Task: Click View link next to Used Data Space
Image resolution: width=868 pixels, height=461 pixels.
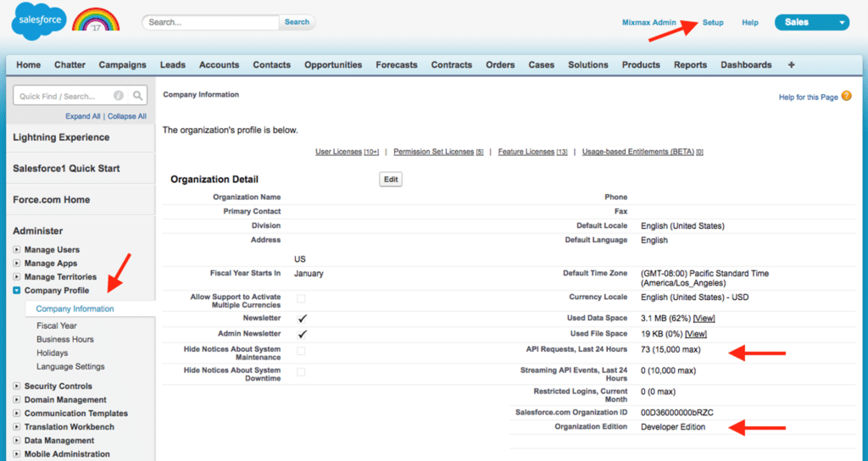Action: click(705, 319)
